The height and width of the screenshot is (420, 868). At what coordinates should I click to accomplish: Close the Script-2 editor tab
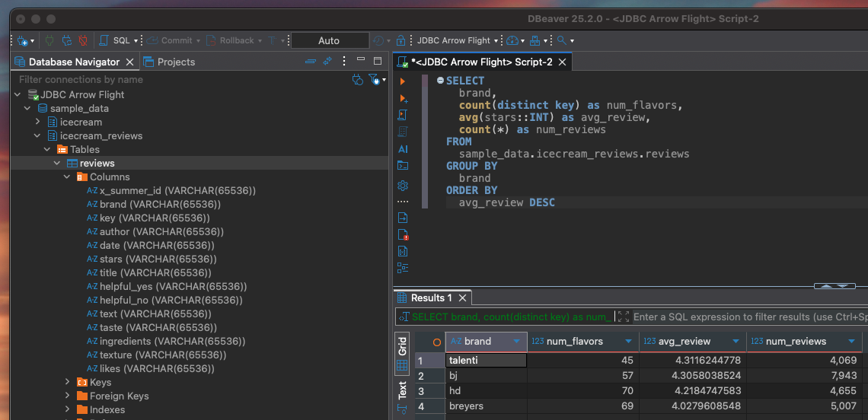tap(563, 62)
